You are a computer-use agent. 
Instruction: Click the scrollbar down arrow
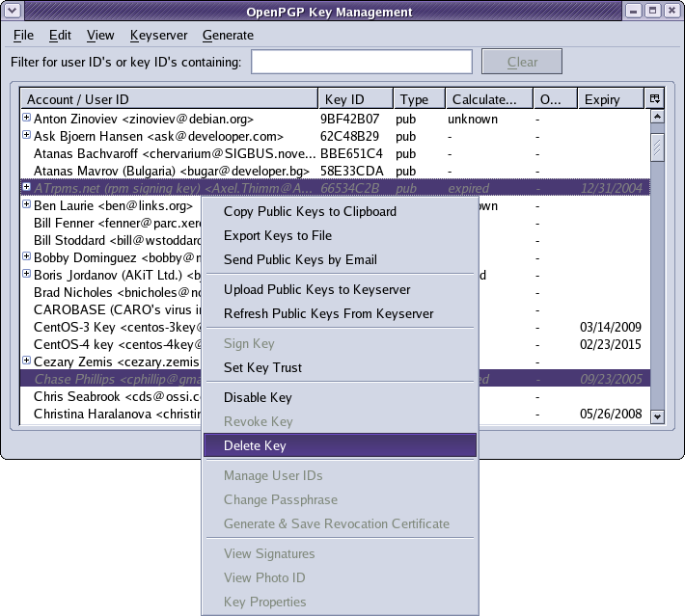click(657, 416)
